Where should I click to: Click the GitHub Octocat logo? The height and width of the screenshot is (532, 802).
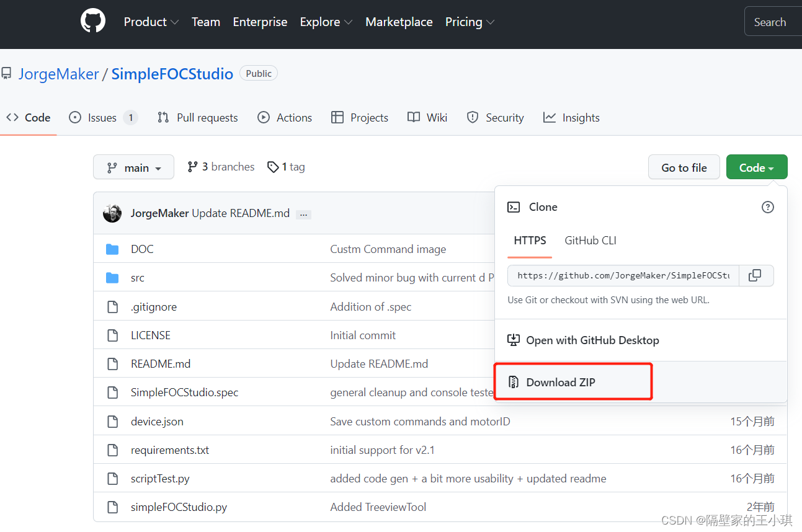click(x=93, y=22)
